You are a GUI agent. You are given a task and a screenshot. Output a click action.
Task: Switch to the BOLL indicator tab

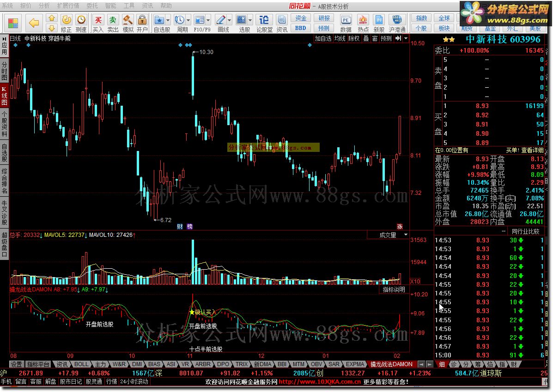(x=81, y=364)
